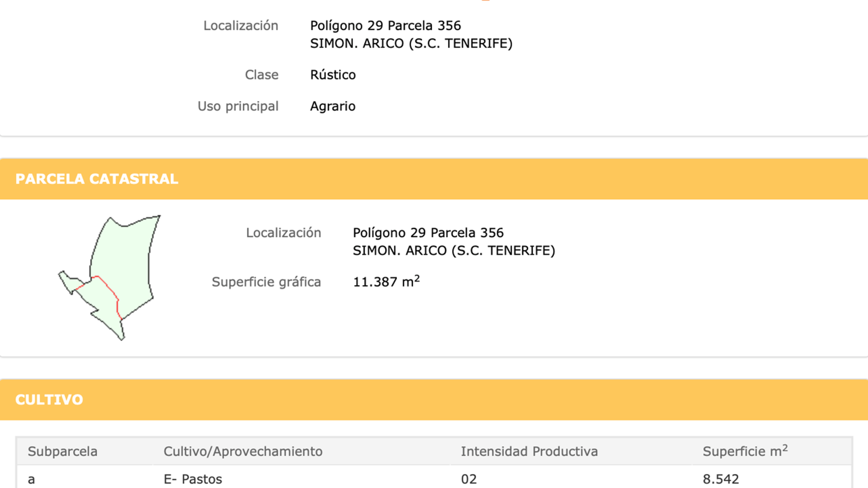Click the Subparcela column header
The width and height of the screenshot is (868, 488).
point(62,451)
